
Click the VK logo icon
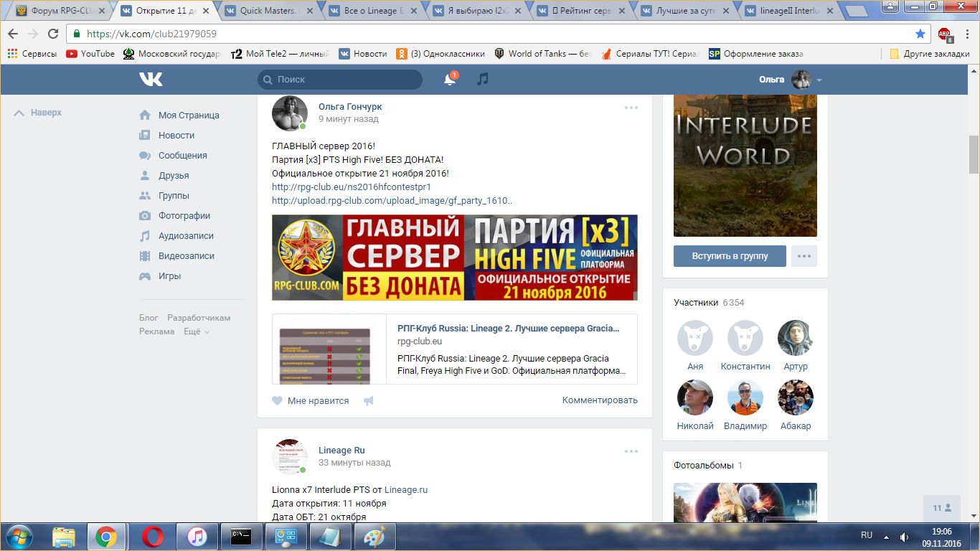tap(151, 80)
